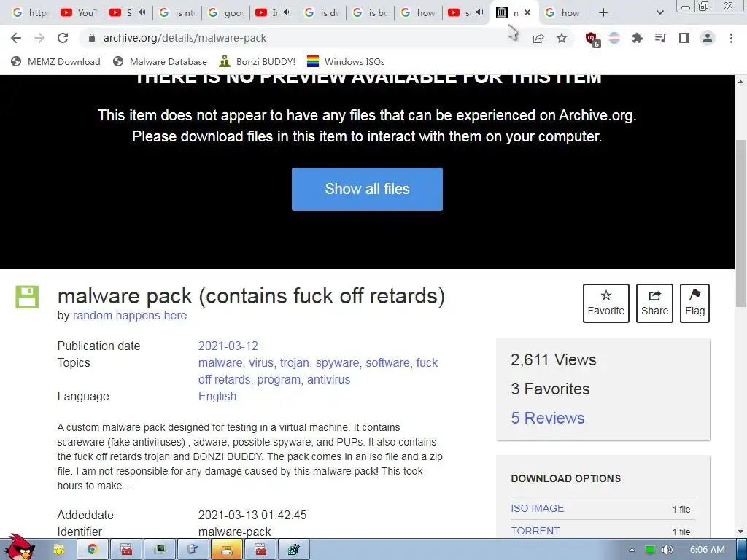Go back to the previous page
The width and height of the screenshot is (747, 560).
click(x=16, y=38)
